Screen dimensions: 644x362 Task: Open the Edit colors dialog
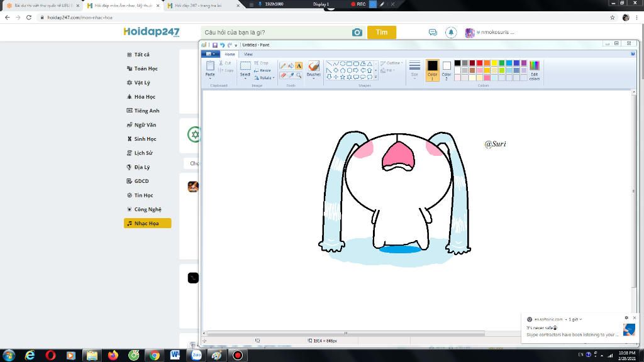[535, 70]
